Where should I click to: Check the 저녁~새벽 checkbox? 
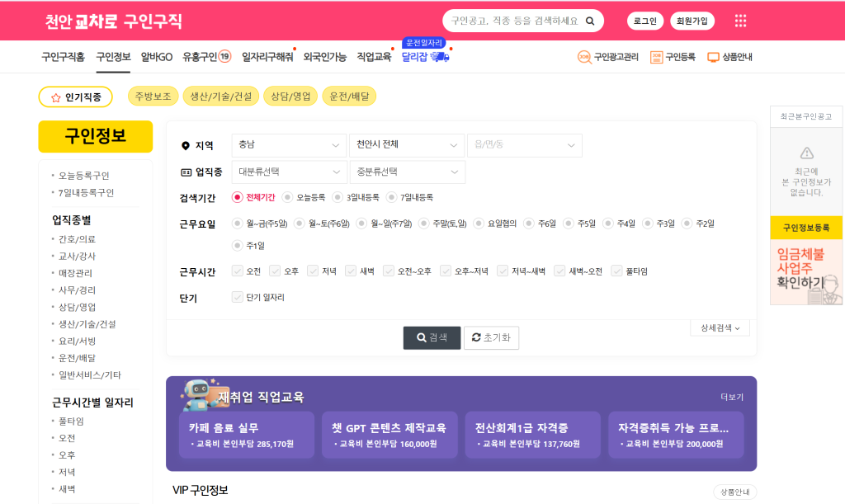tap(503, 271)
